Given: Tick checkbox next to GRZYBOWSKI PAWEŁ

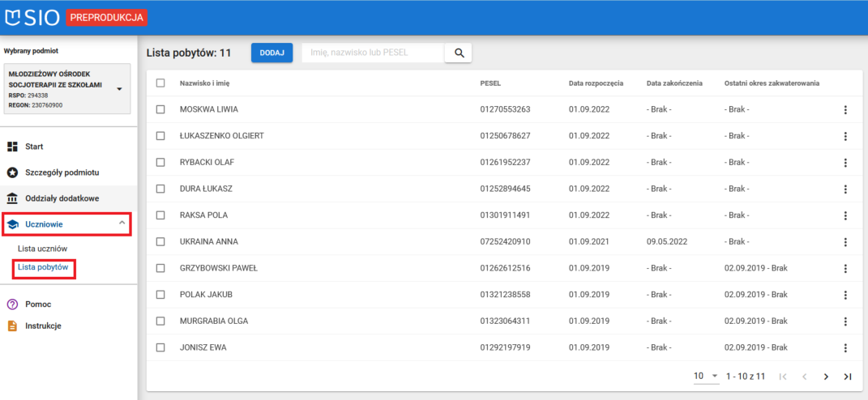Looking at the screenshot, I should tap(160, 268).
